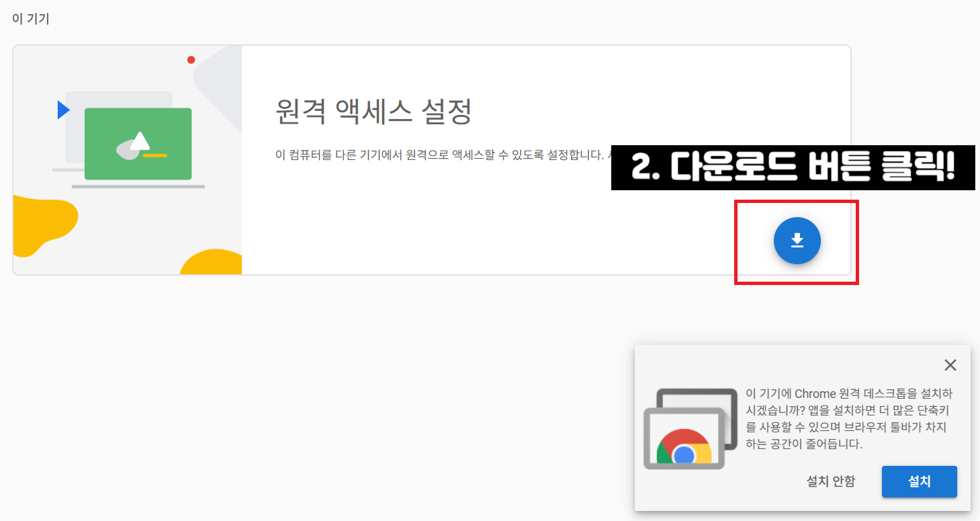Click the small yellow keyboard bar in the illustration
Image resolution: width=980 pixels, height=521 pixels.
tap(155, 157)
